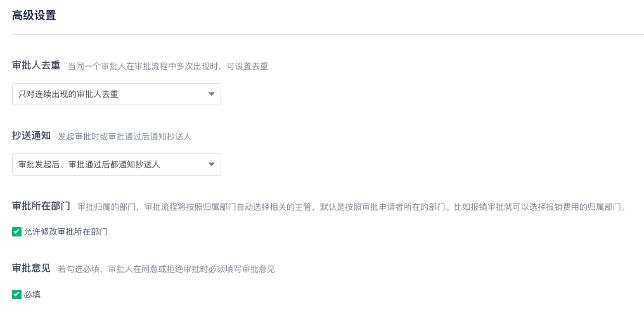
Task: Click the 可设置去重 hint text
Action: (x=247, y=66)
